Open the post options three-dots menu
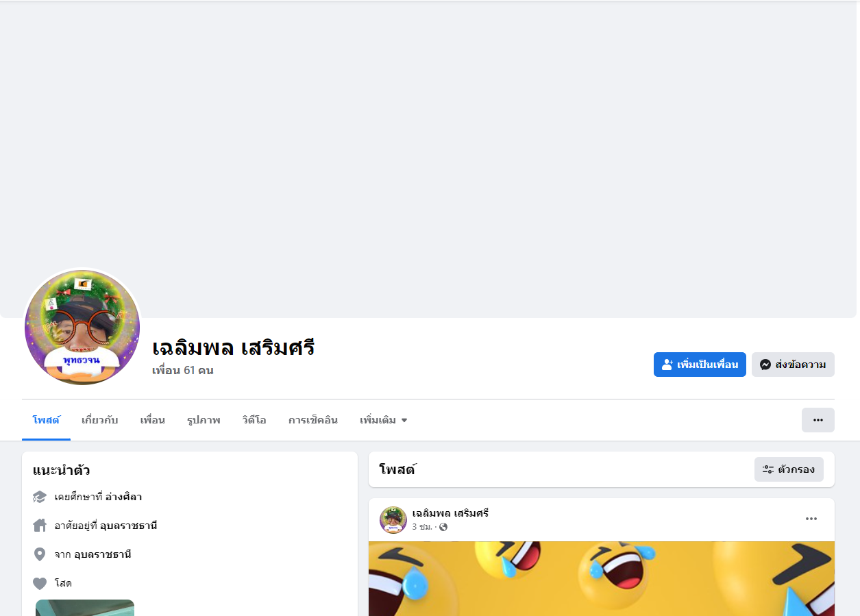This screenshot has height=616, width=860. pos(811,519)
